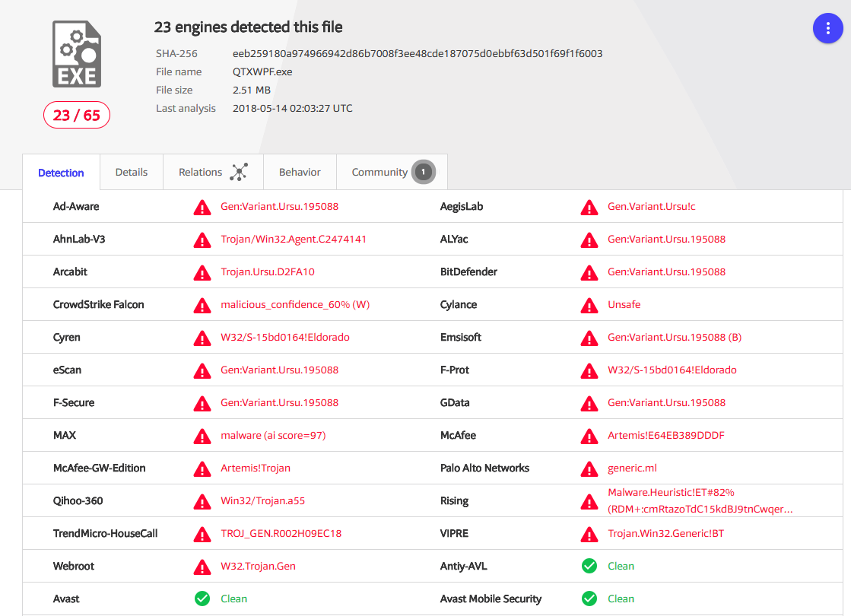This screenshot has width=851, height=616.
Task: Select the TROJ_GEN.R002H09EC18 detection text
Action: 281,533
